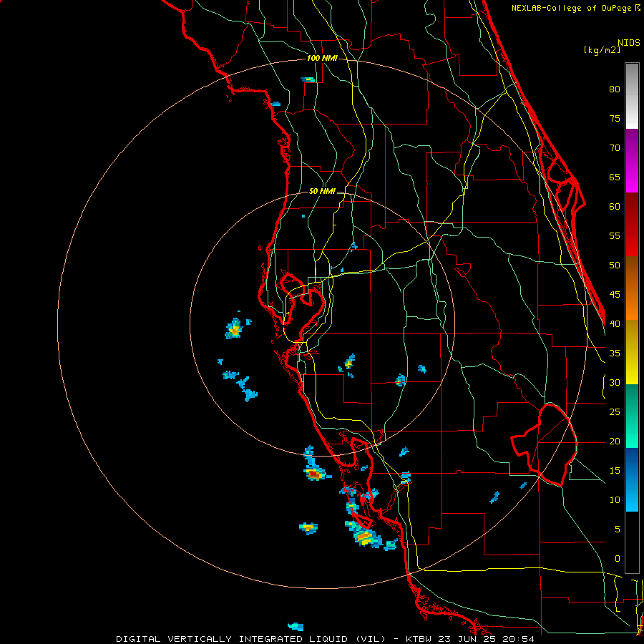Click the blue-cyan segment of the color bar
644x644 pixels.
[632, 479]
